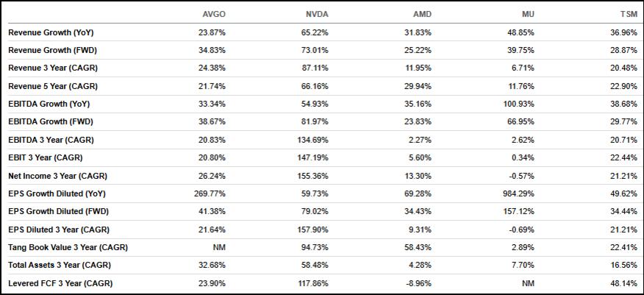
Task: Select Tang Book Value 3 Year (CAGR)
Action: point(68,247)
